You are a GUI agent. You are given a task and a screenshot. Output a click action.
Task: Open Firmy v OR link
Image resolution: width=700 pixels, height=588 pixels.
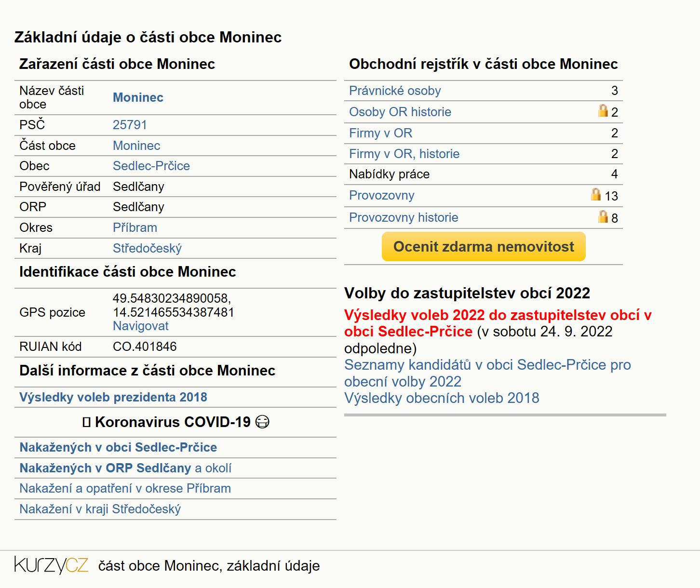380,133
